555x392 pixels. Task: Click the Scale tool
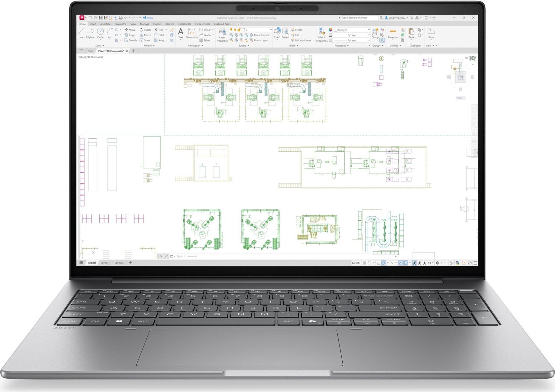pyautogui.click(x=145, y=40)
